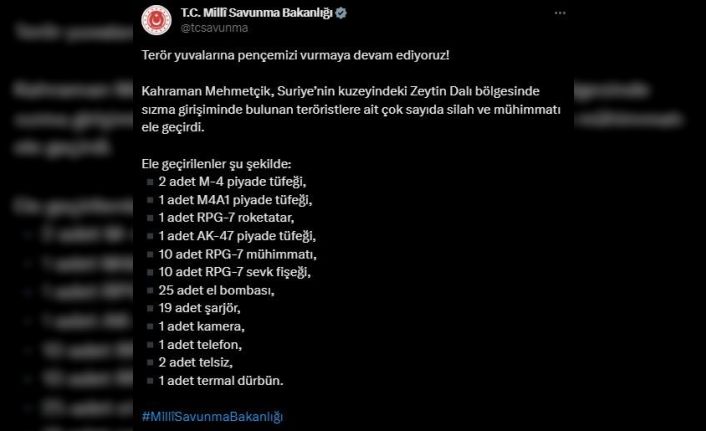The image size is (706, 431).
Task: Click the "1 adet kamera" item
Action: (200, 326)
